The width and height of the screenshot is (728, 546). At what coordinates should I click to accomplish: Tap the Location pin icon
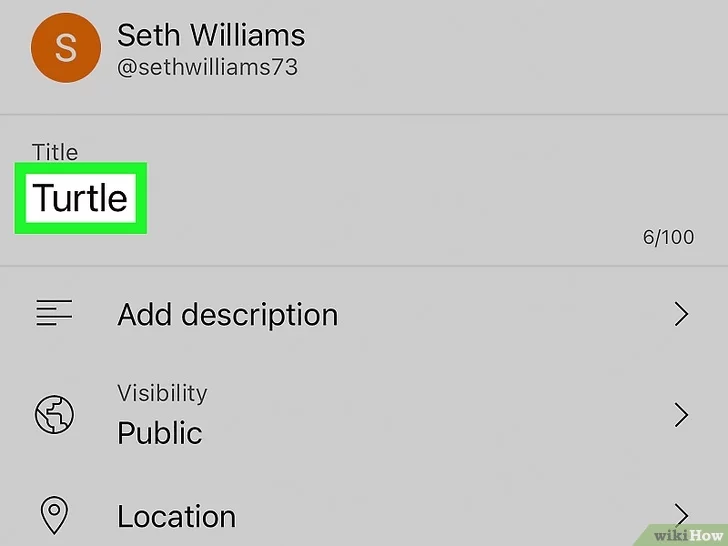(54, 515)
